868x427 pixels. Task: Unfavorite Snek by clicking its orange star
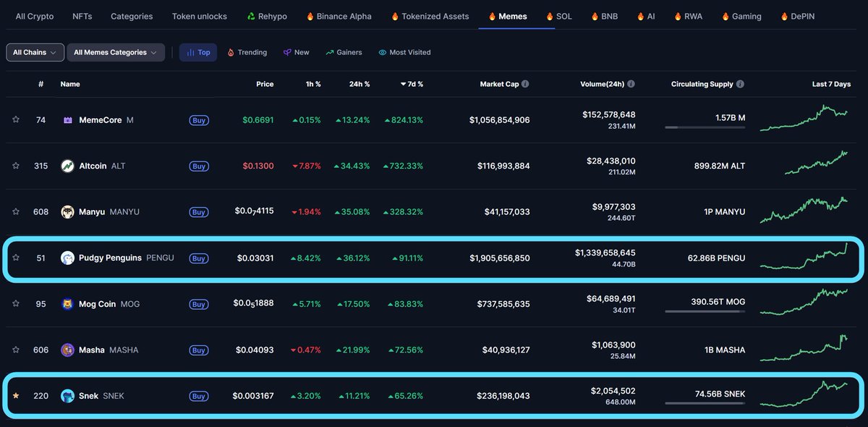(16, 396)
